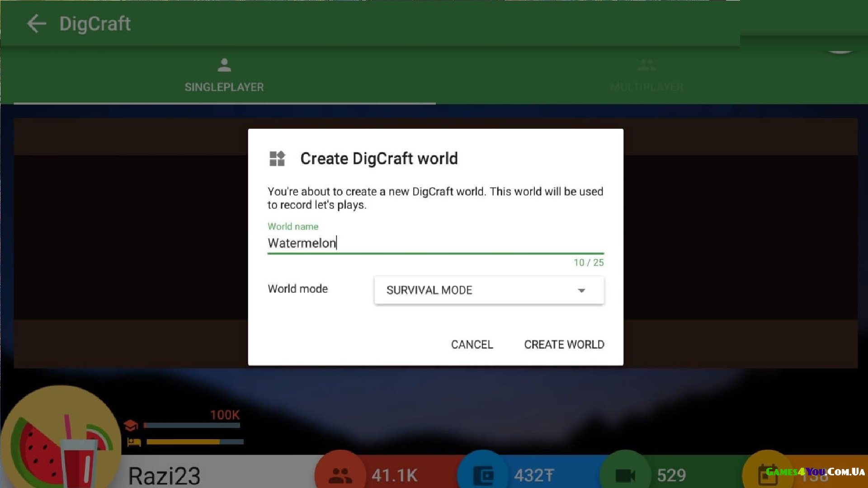Click the back arrow beside DigCraft
The height and width of the screenshot is (488, 868).
pos(36,23)
